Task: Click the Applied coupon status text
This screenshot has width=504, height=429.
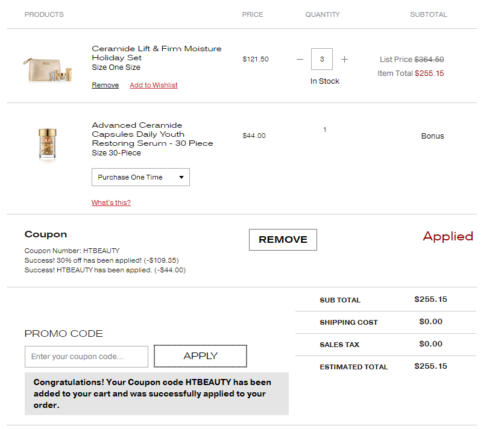Action: click(448, 236)
